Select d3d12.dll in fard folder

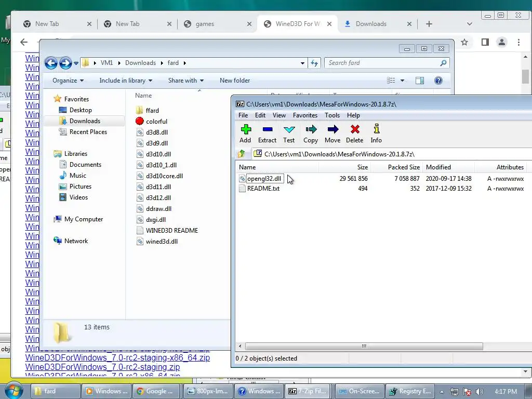tap(158, 197)
